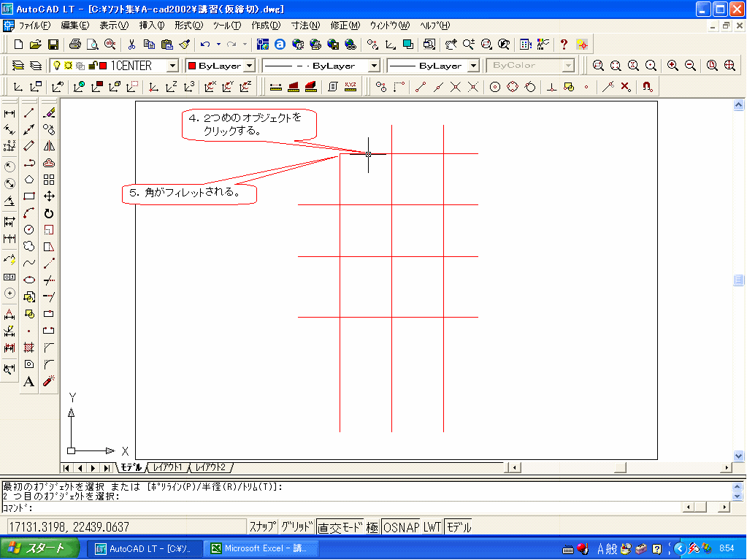
Task: Expand the undo history arrow
Action: click(x=218, y=45)
